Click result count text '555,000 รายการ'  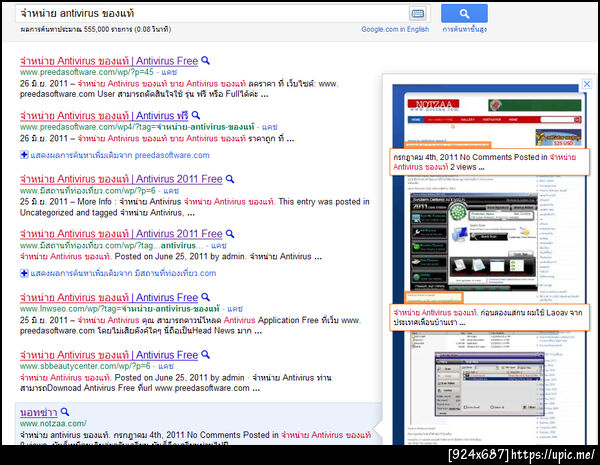click(108, 29)
